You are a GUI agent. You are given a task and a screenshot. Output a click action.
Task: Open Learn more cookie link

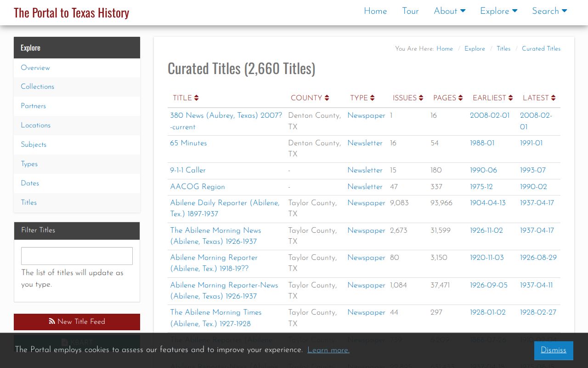[x=328, y=350]
